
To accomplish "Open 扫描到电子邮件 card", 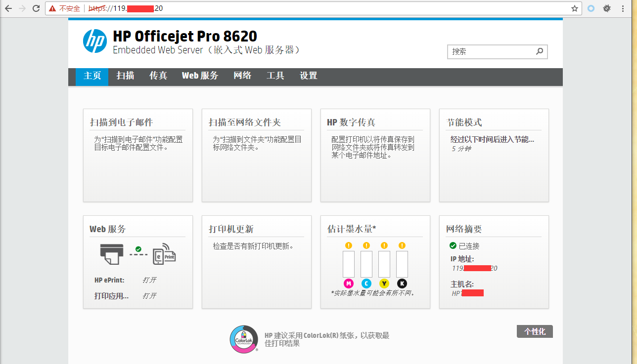I will click(x=138, y=155).
